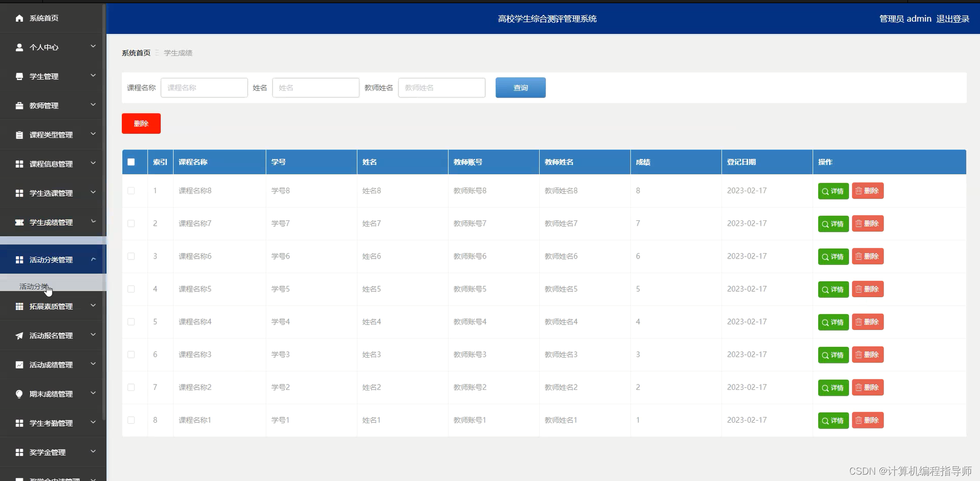
Task: View 详情 for row 课程名称8
Action: pyautogui.click(x=833, y=191)
